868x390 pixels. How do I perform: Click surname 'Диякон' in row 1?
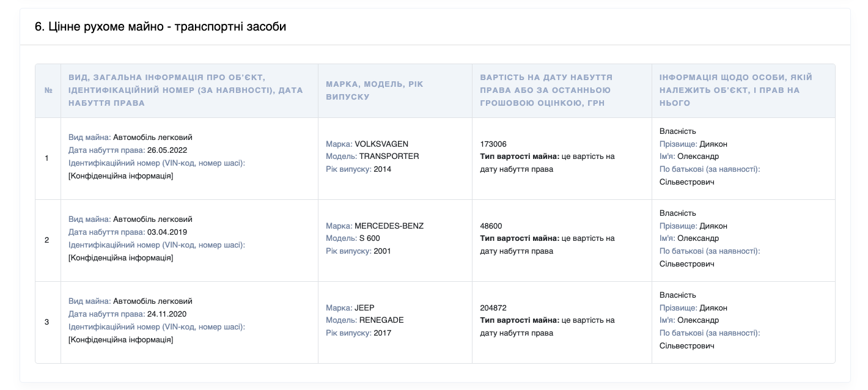click(713, 144)
